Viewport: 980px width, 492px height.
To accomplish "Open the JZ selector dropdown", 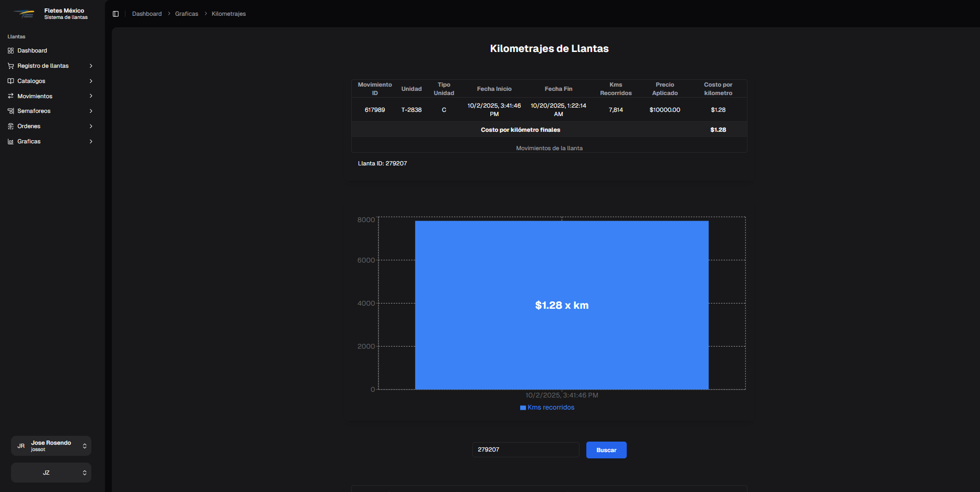I will tap(51, 473).
